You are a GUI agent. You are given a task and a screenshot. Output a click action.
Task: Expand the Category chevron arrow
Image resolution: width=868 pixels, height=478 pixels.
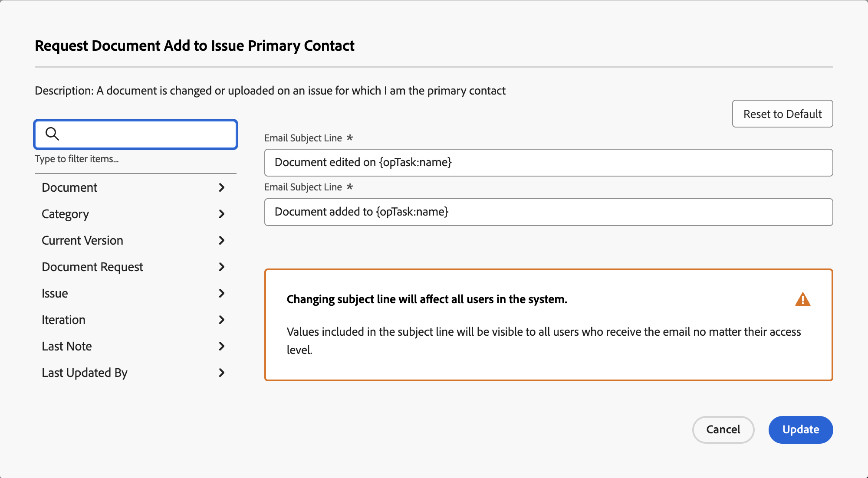(x=221, y=214)
